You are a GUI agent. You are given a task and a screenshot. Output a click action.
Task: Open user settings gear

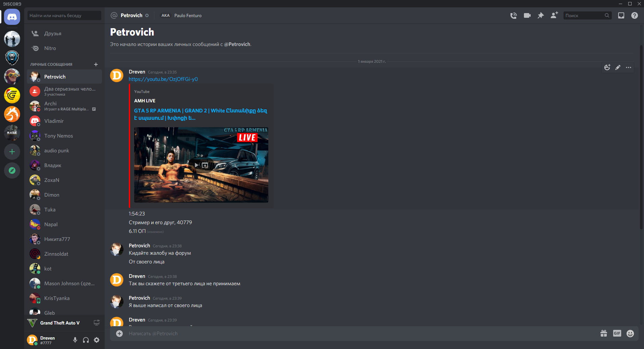pyautogui.click(x=97, y=340)
